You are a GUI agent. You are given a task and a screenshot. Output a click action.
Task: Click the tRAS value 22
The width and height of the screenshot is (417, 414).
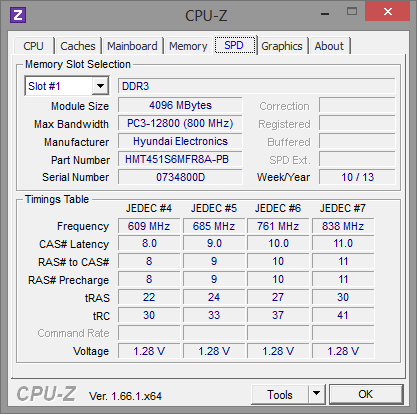point(149,297)
